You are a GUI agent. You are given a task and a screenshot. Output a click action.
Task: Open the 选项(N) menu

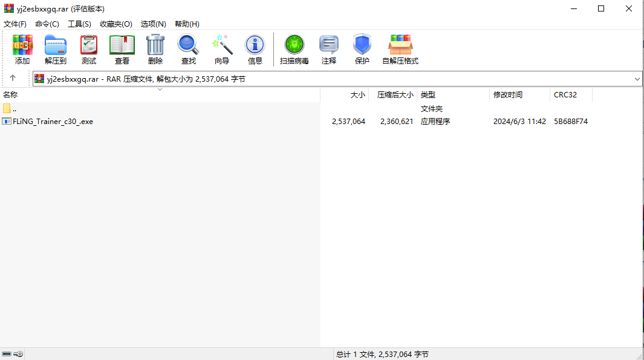(x=153, y=24)
